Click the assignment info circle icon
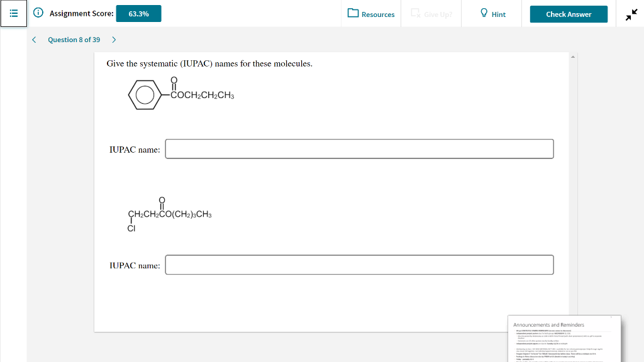 tap(37, 13)
